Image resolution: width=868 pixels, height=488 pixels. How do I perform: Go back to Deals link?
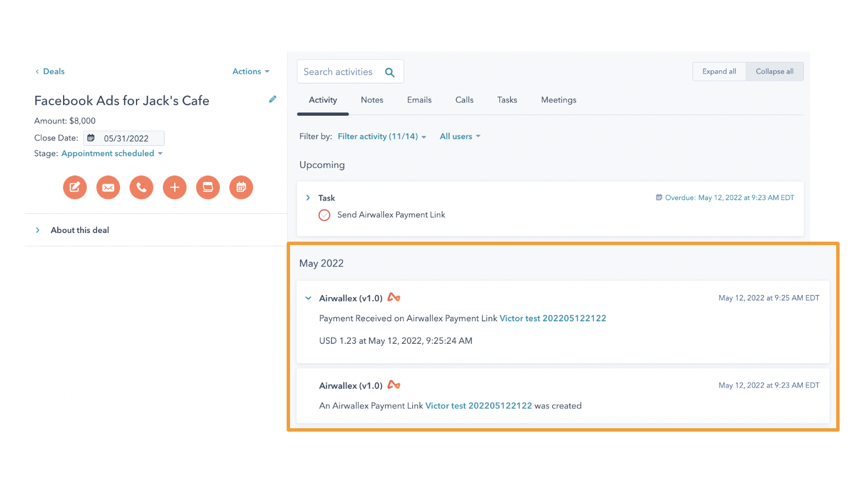point(50,71)
